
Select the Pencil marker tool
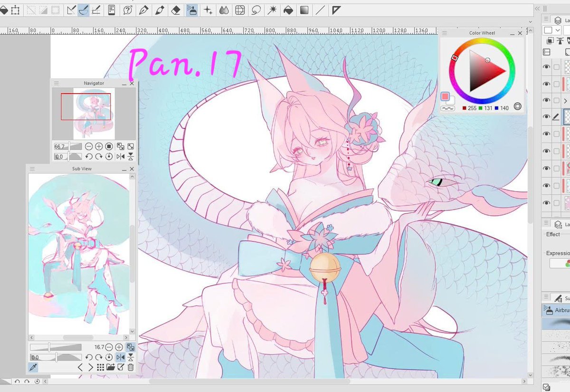(x=160, y=10)
